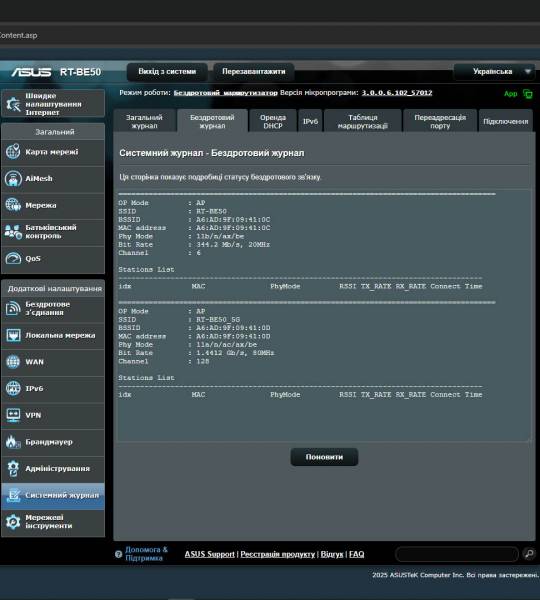Open the Підключення tab
This screenshot has width=540, height=600.
[x=506, y=121]
